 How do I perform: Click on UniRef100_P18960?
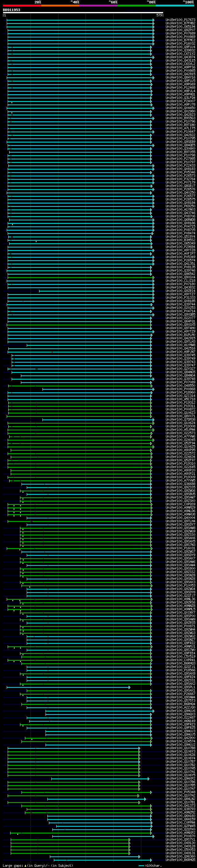click(180, 393)
